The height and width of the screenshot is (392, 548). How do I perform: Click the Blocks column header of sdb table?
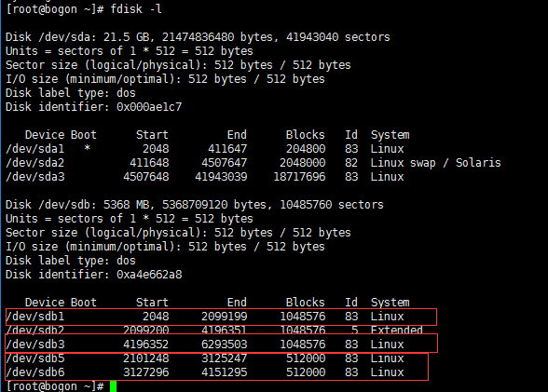(x=305, y=303)
